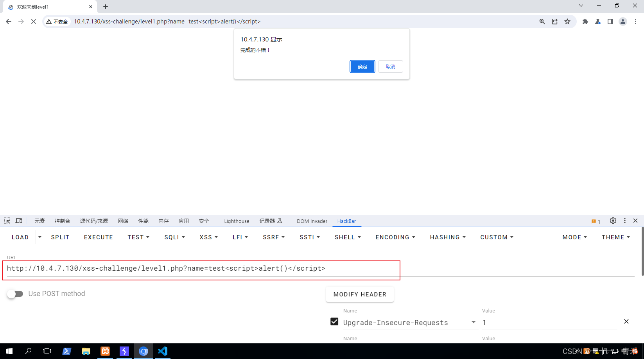Click the header Value field containing 1

[x=549, y=323]
